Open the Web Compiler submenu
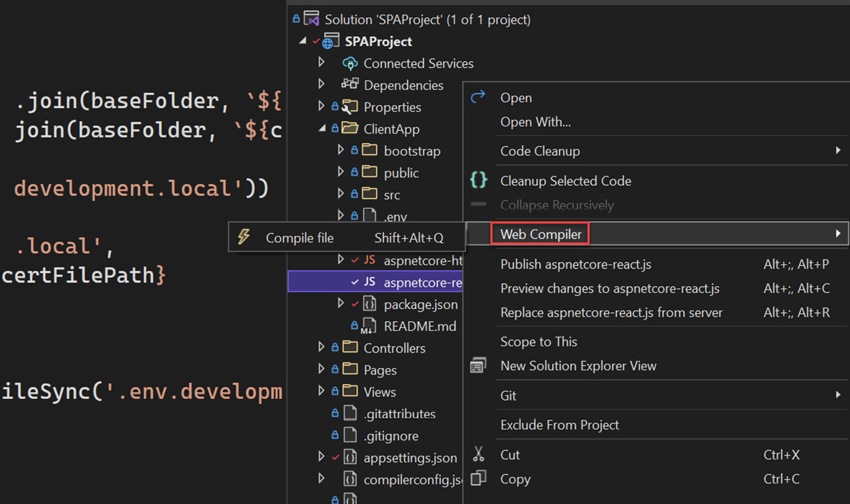This screenshot has height=504, width=850. coord(540,234)
